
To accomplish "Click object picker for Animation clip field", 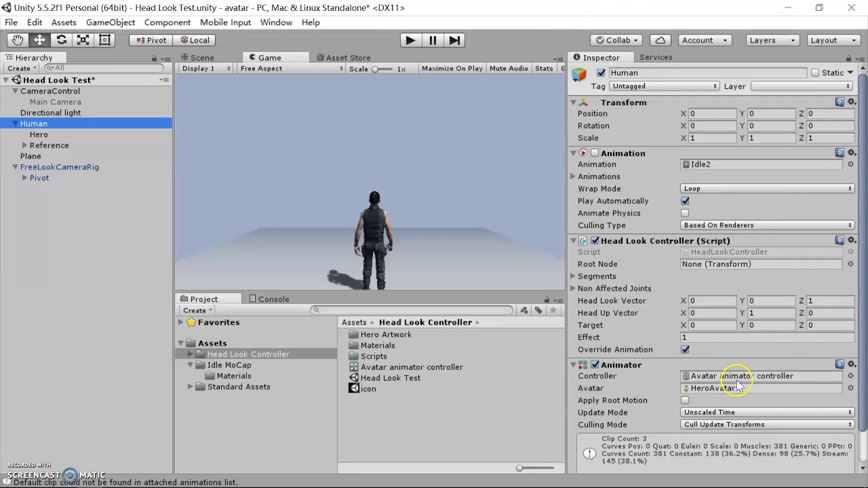I will 850,164.
